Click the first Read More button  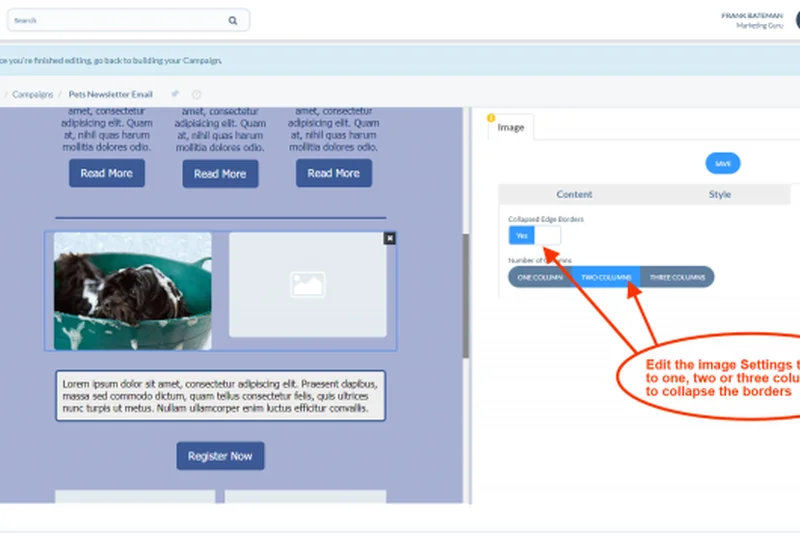pyautogui.click(x=107, y=173)
